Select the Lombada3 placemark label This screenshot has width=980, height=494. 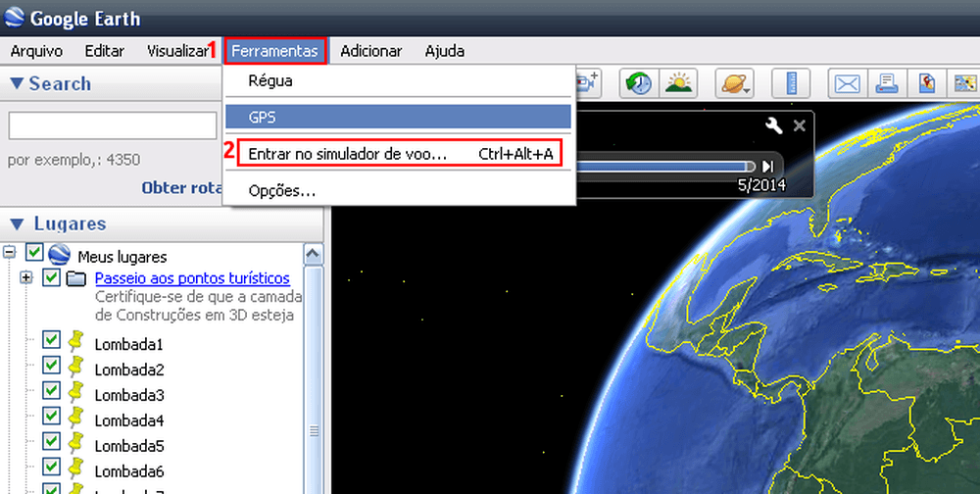(x=129, y=395)
